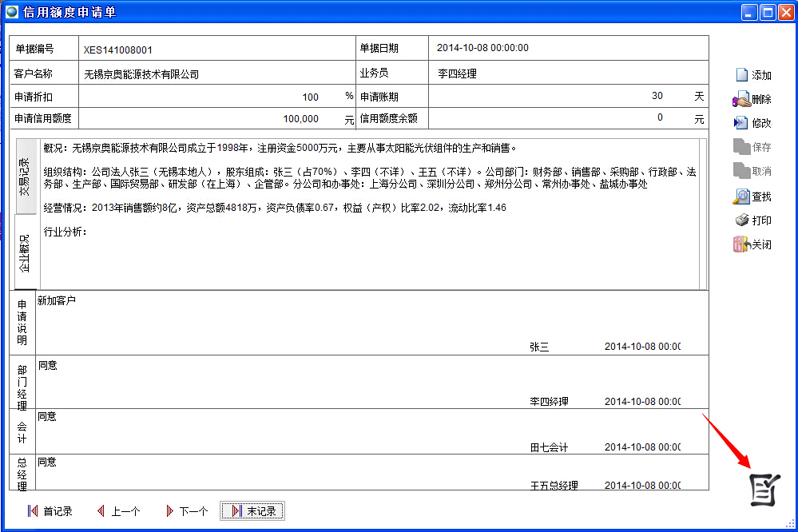The width and height of the screenshot is (798, 532).
Task: Click the 关闭 (Close) door icon
Action: pos(741,244)
